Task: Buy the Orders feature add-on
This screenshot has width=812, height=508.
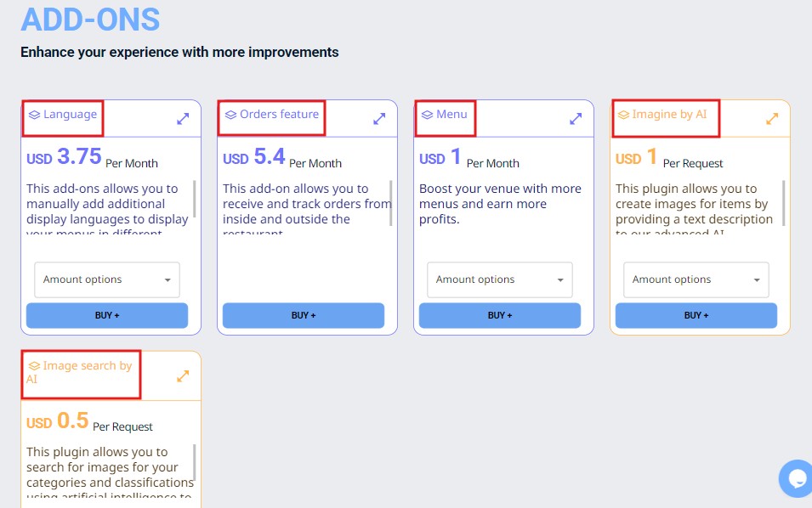Action: click(304, 315)
